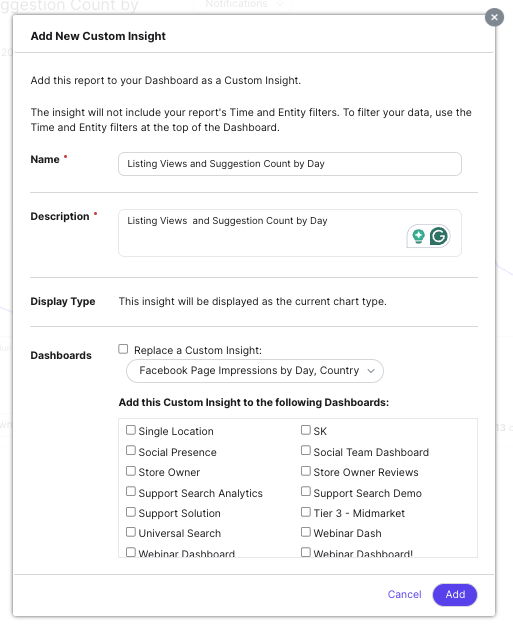Click the green lightbulb suggestion icon
Viewport: 513px width, 628px height.
[418, 236]
